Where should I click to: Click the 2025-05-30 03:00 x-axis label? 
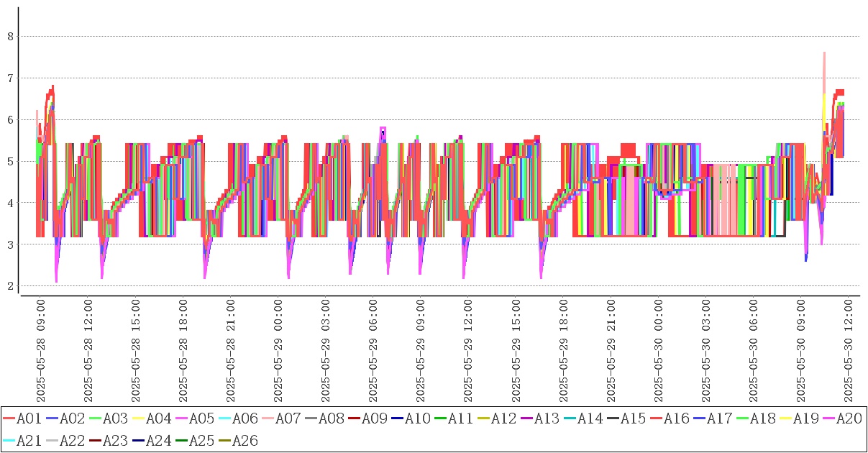point(705,352)
